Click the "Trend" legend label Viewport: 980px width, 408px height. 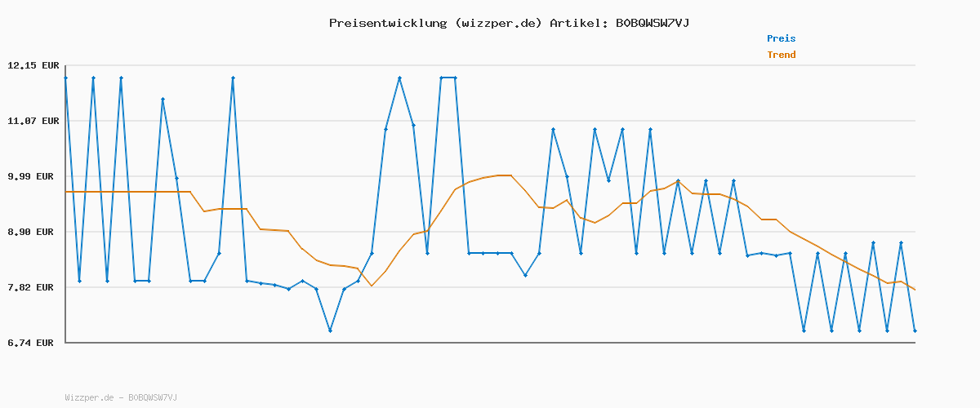(781, 55)
